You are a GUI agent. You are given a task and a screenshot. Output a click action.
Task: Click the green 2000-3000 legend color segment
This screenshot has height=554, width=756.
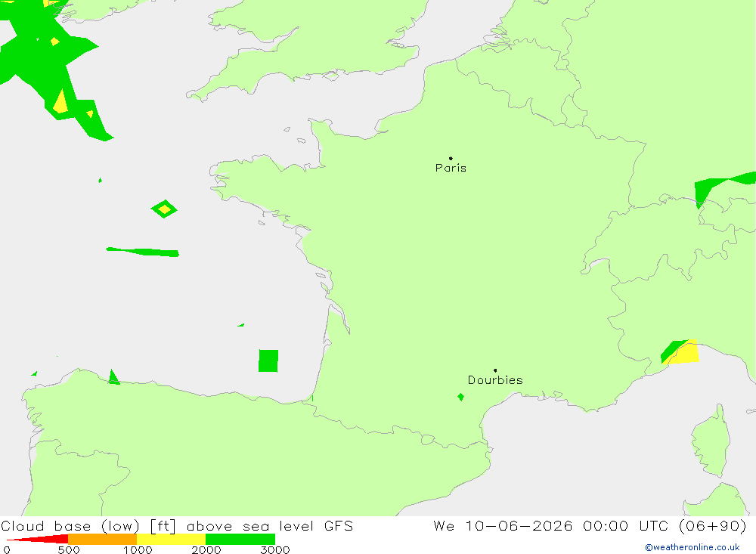(240, 539)
